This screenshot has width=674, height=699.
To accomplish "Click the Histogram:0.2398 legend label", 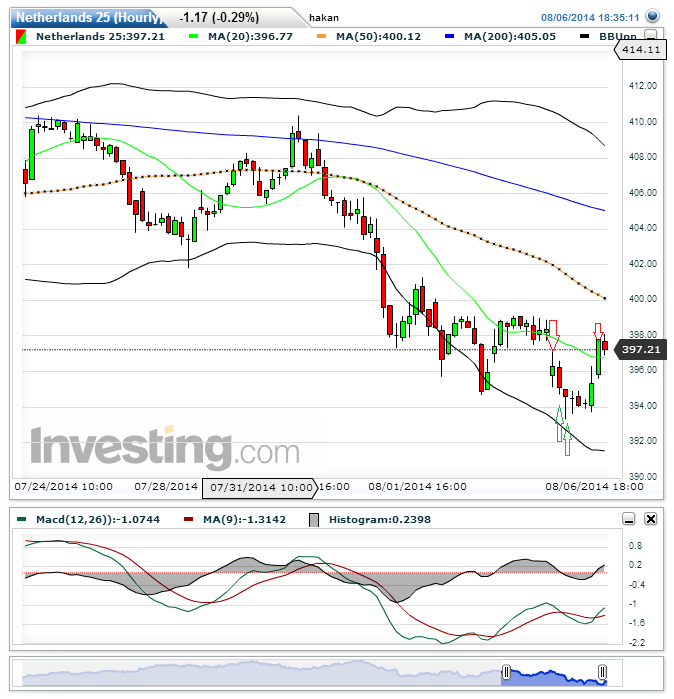I will point(380,520).
